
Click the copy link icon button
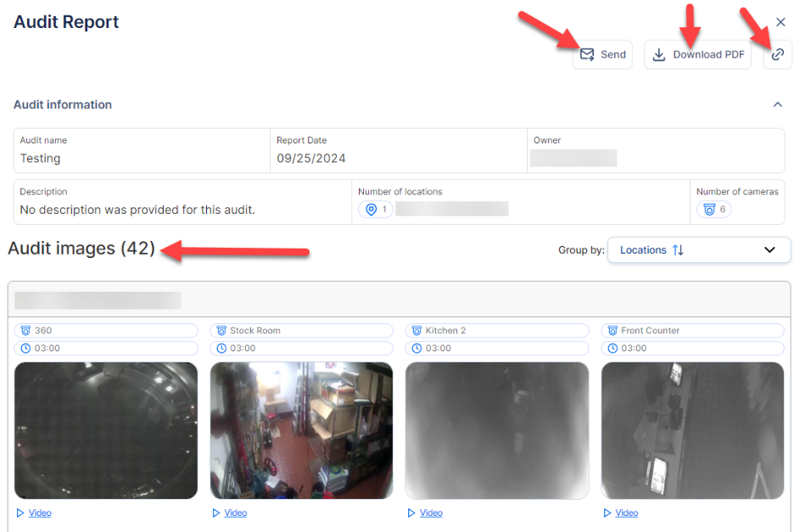(x=777, y=55)
